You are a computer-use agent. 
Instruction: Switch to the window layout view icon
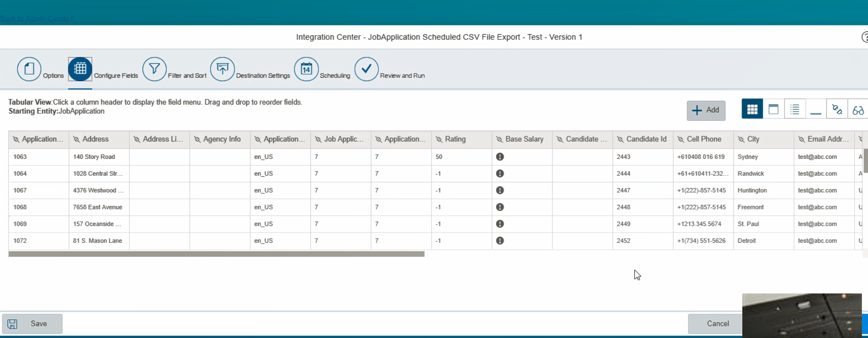pos(773,109)
